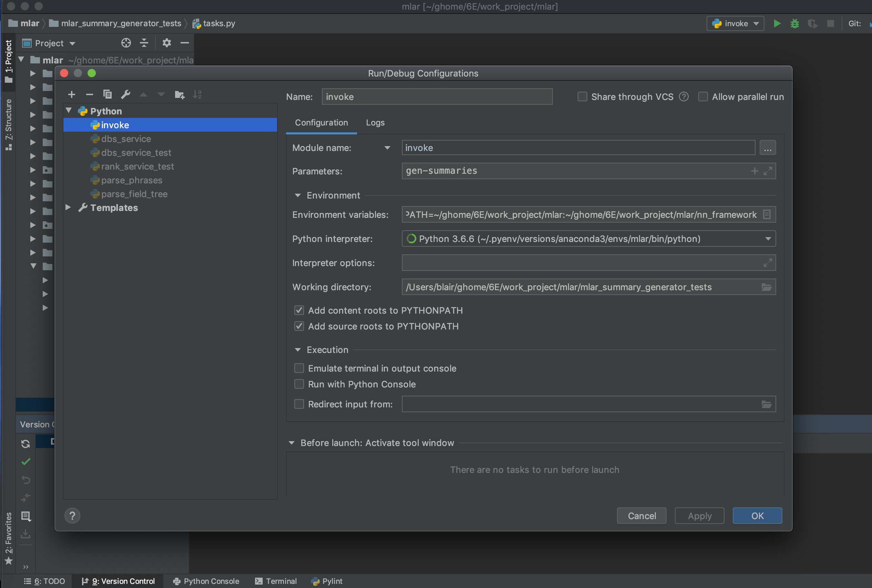Switch Module name / Script path dropdown
This screenshot has height=588, width=872.
(x=387, y=148)
